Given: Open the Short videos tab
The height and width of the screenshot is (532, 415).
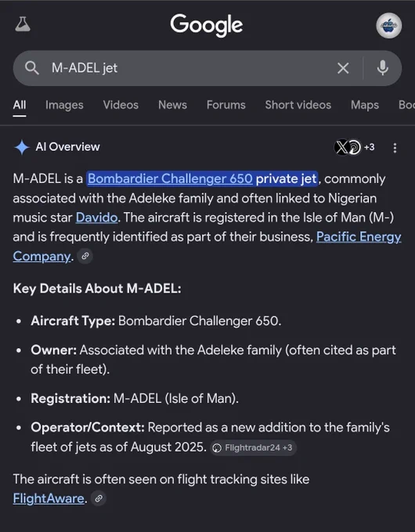Looking at the screenshot, I should pos(298,105).
